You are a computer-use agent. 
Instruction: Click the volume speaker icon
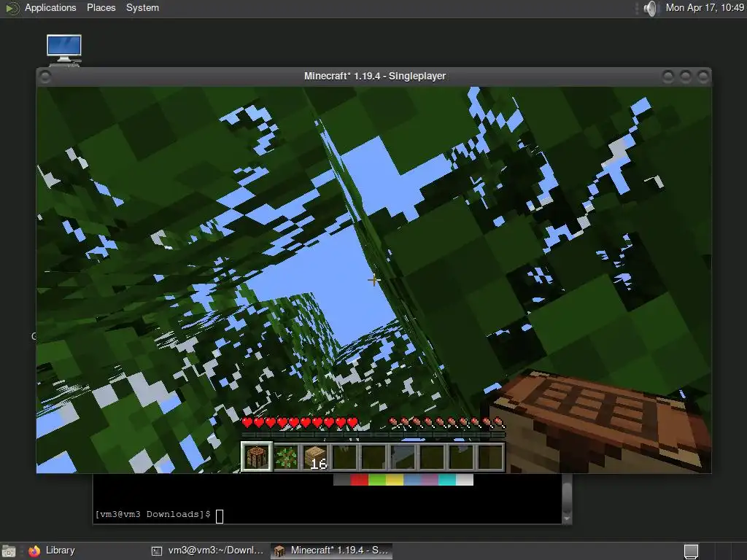pyautogui.click(x=650, y=8)
